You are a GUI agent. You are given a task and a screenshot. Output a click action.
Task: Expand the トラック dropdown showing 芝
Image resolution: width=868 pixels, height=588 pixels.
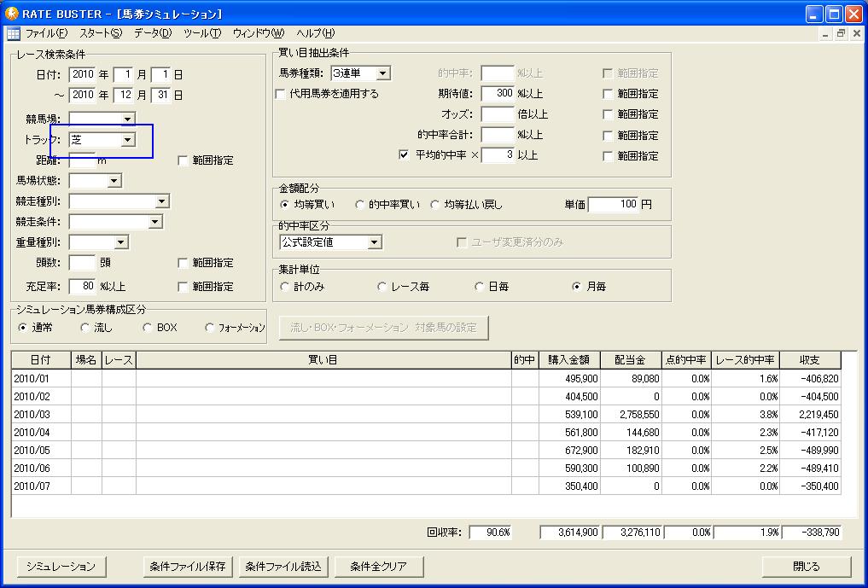[x=128, y=140]
